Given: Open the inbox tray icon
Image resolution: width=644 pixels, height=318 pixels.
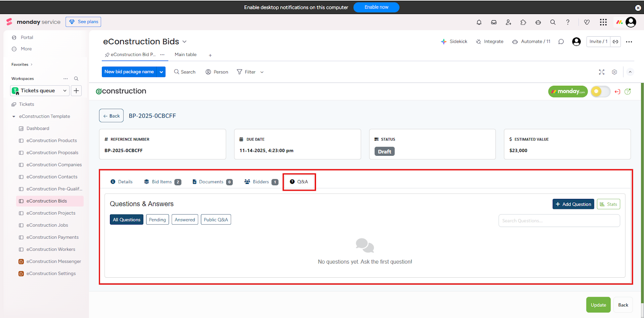Looking at the screenshot, I should (493, 23).
